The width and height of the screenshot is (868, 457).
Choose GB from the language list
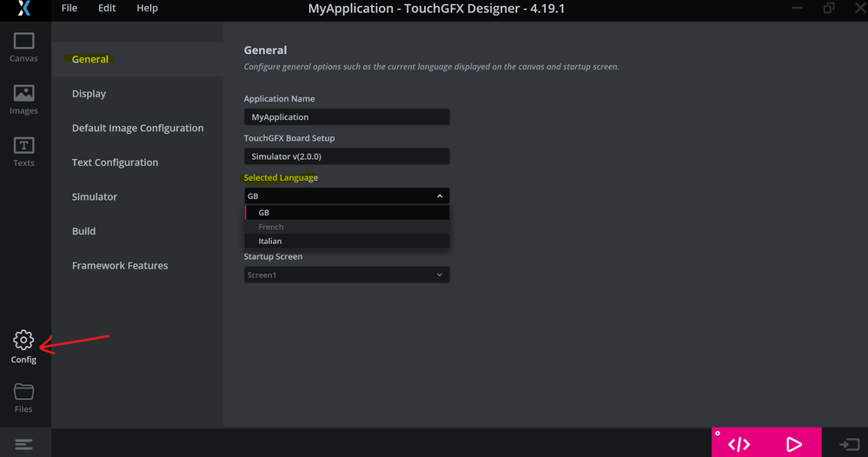[x=347, y=213]
